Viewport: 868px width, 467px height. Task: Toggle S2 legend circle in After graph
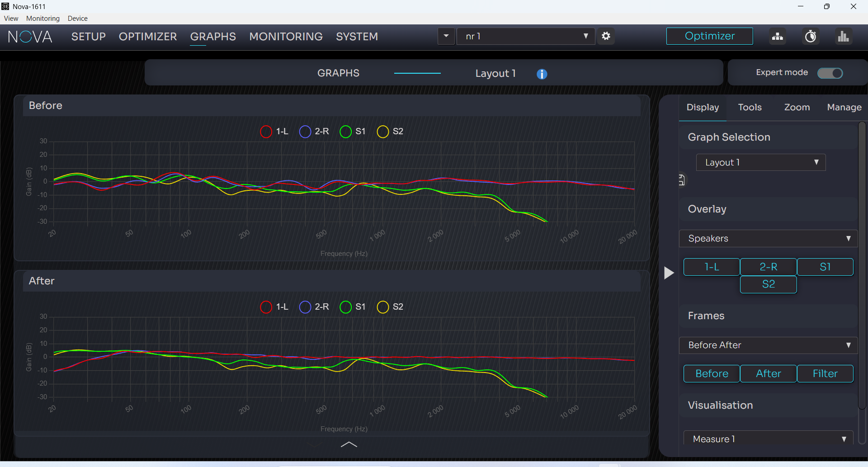click(x=383, y=307)
